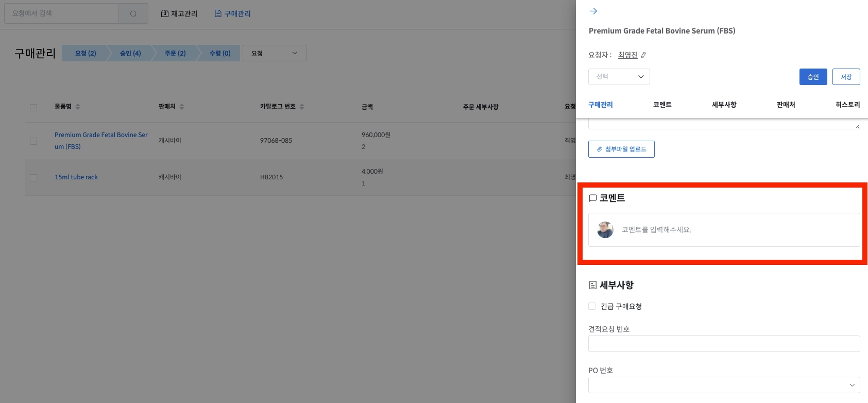Open 구매관리 menu

point(232,13)
